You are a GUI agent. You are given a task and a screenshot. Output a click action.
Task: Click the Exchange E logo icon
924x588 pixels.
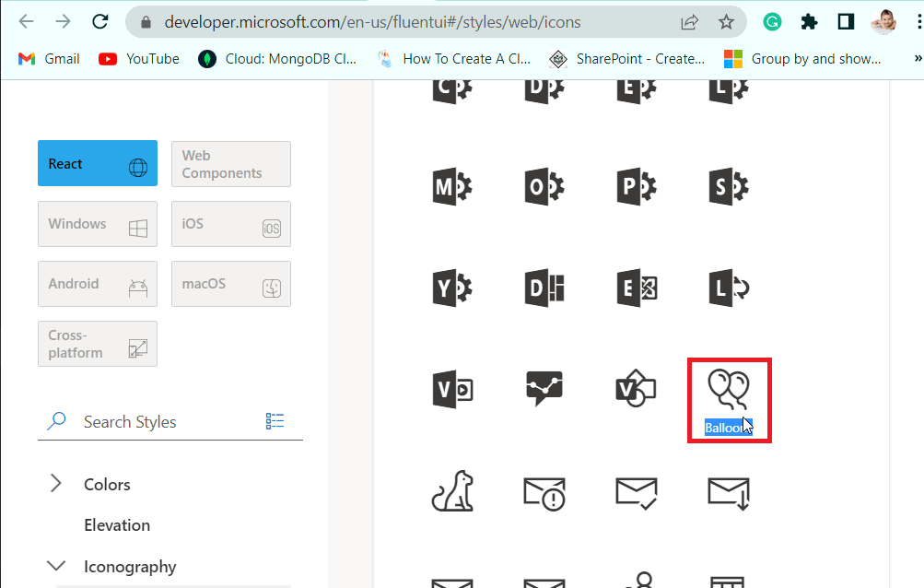coord(637,288)
